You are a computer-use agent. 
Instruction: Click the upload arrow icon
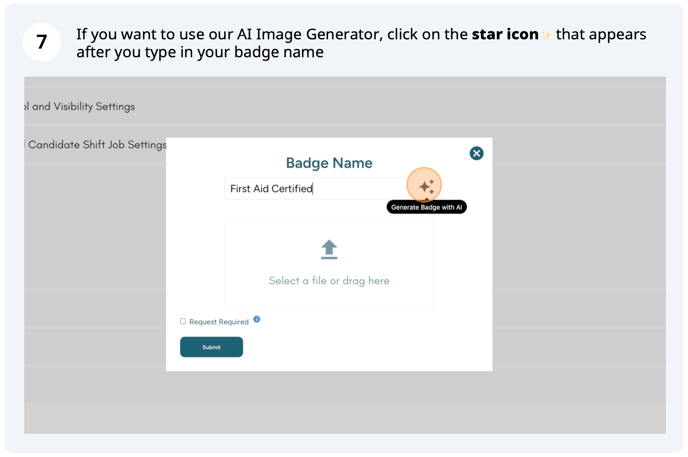(x=329, y=249)
